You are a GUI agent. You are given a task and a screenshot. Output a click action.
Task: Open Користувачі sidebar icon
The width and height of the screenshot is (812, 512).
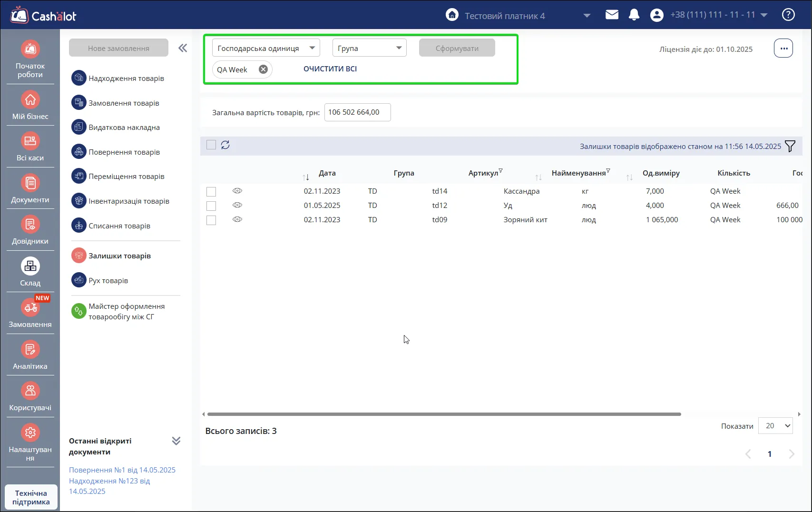30,391
